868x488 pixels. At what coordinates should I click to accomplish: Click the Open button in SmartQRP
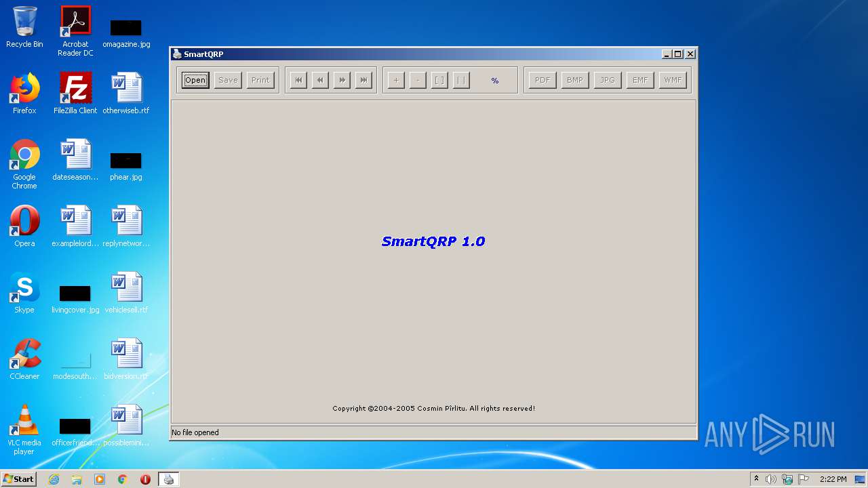pos(195,80)
